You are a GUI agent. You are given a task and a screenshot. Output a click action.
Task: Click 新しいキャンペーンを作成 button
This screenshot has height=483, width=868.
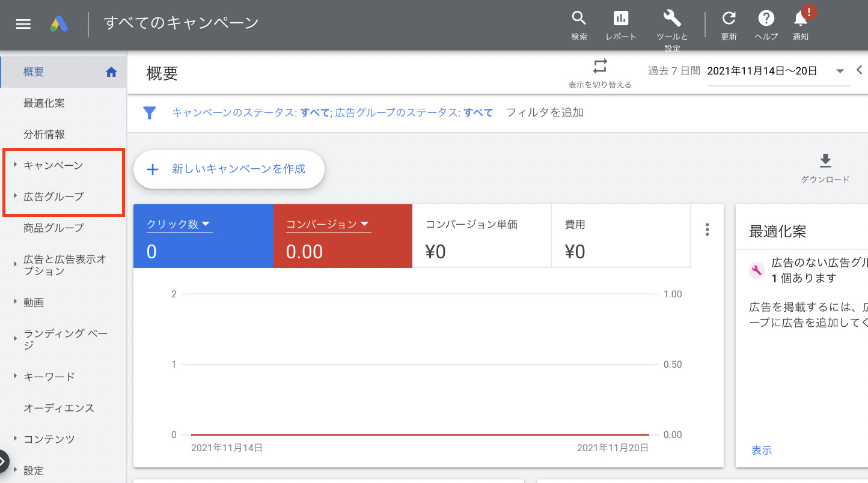tap(228, 169)
